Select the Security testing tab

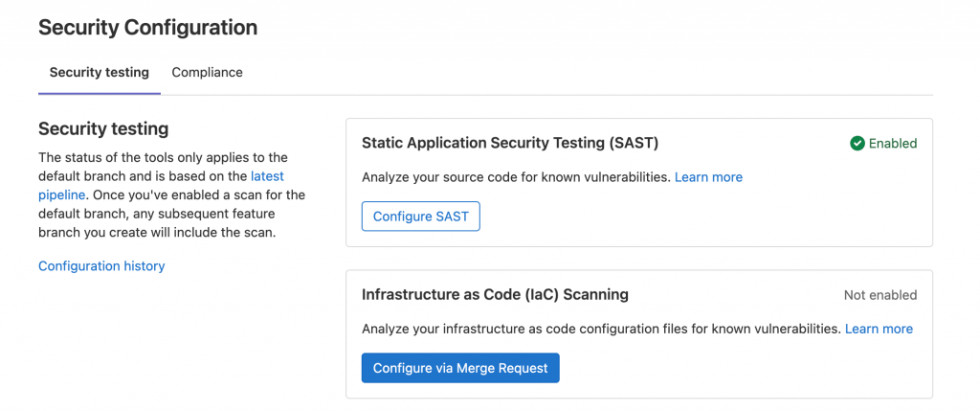(100, 73)
